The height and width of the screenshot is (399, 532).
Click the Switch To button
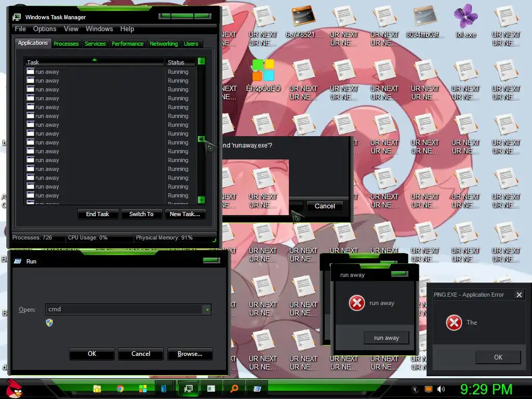[141, 214]
